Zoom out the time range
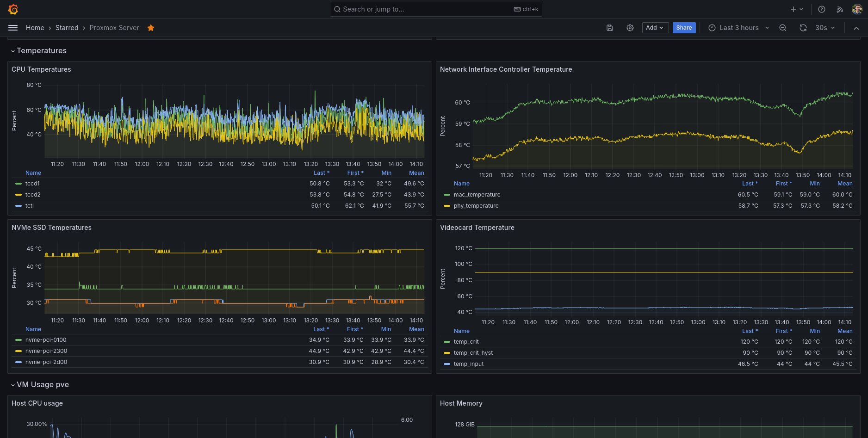This screenshot has width=868, height=438. point(783,28)
